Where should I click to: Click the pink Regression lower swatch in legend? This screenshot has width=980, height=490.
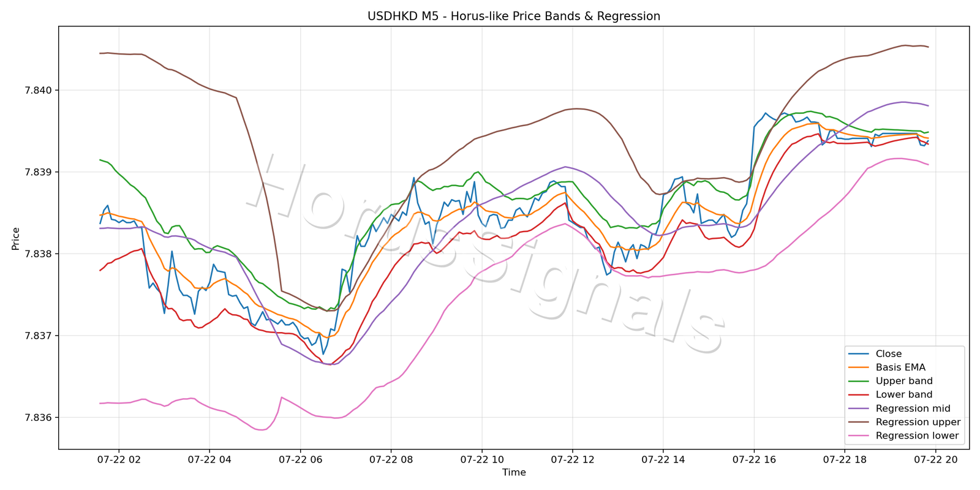click(x=859, y=436)
